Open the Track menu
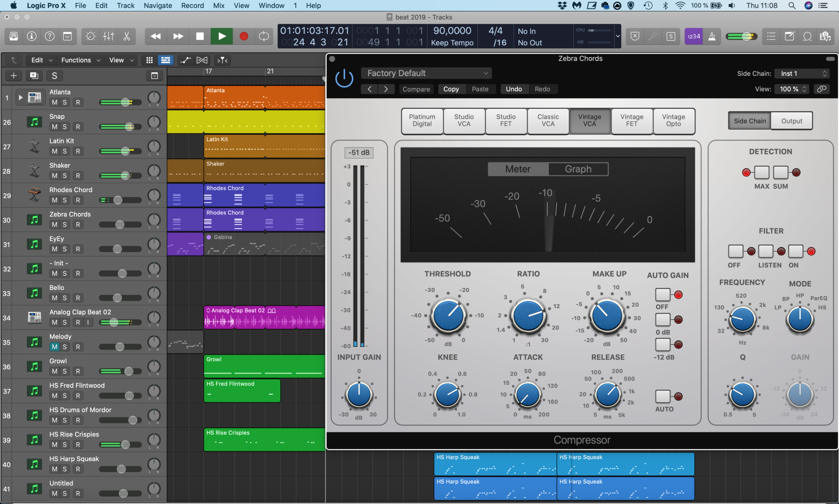The image size is (839, 504). coord(125,5)
